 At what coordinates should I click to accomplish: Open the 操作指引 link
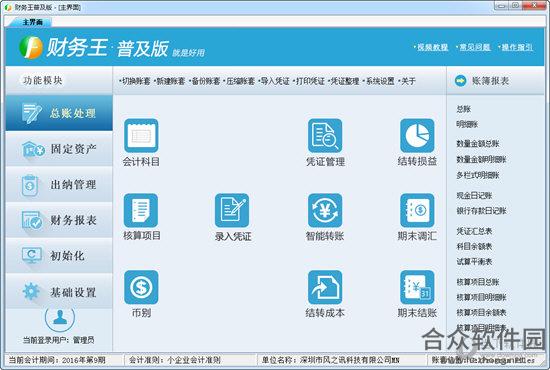coord(517,47)
